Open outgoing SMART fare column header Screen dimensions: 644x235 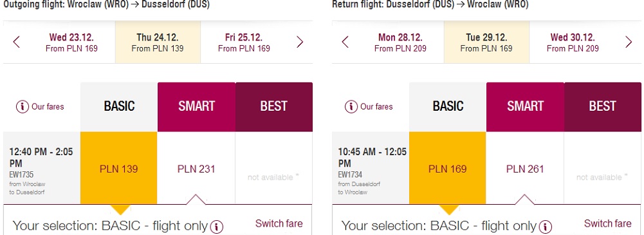coord(196,107)
